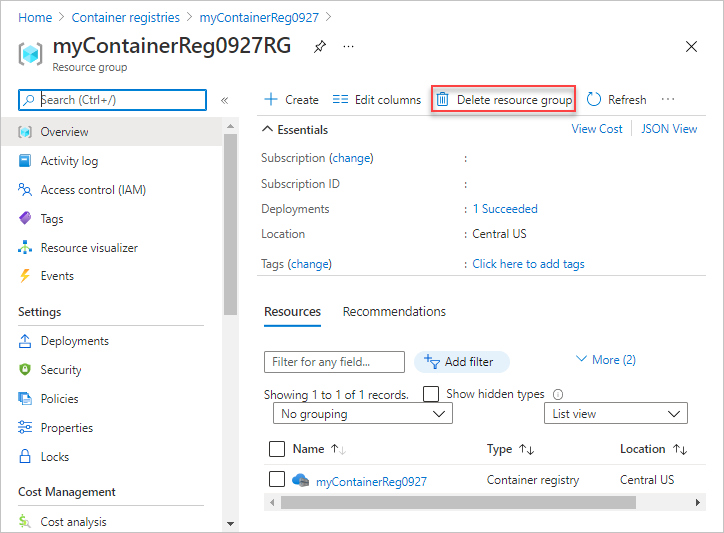Open Resource visualizer from sidebar
Viewport: 724px width, 533px height.
tap(89, 248)
